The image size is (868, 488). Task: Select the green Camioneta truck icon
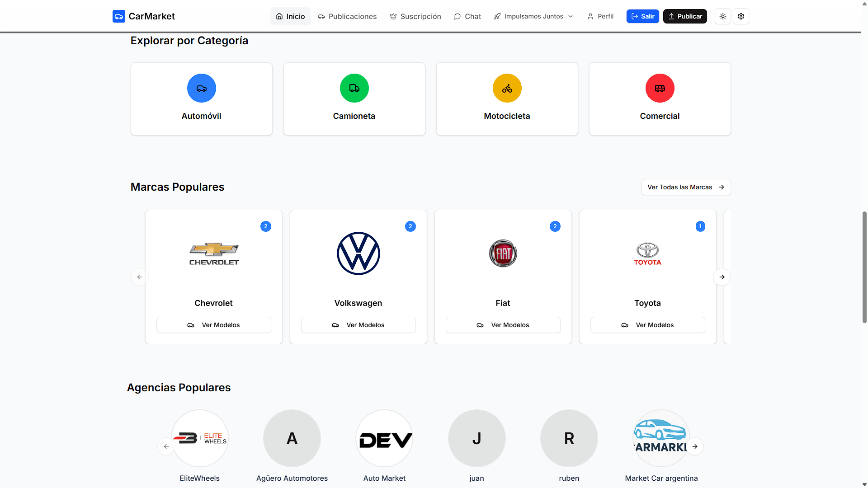[354, 88]
